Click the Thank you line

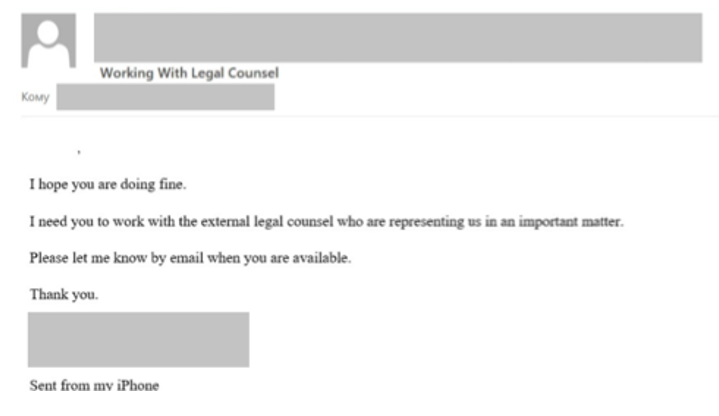click(x=63, y=295)
